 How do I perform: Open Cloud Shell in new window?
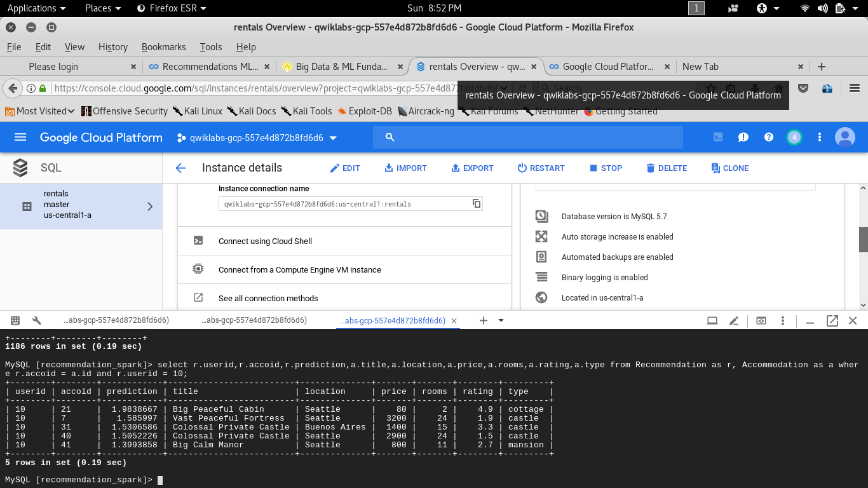pos(832,321)
